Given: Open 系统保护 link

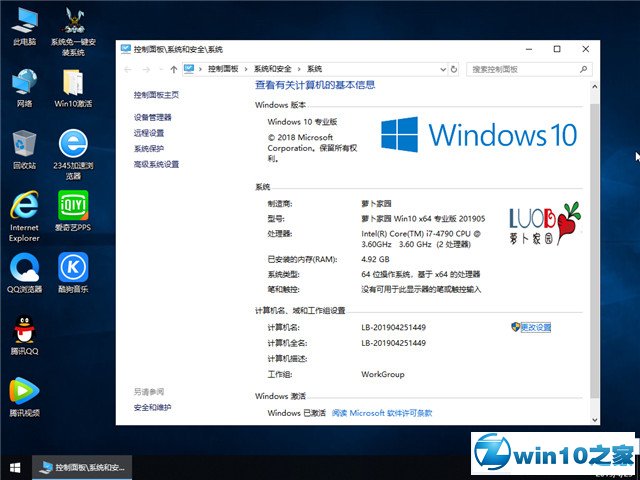Looking at the screenshot, I should click(x=149, y=149).
